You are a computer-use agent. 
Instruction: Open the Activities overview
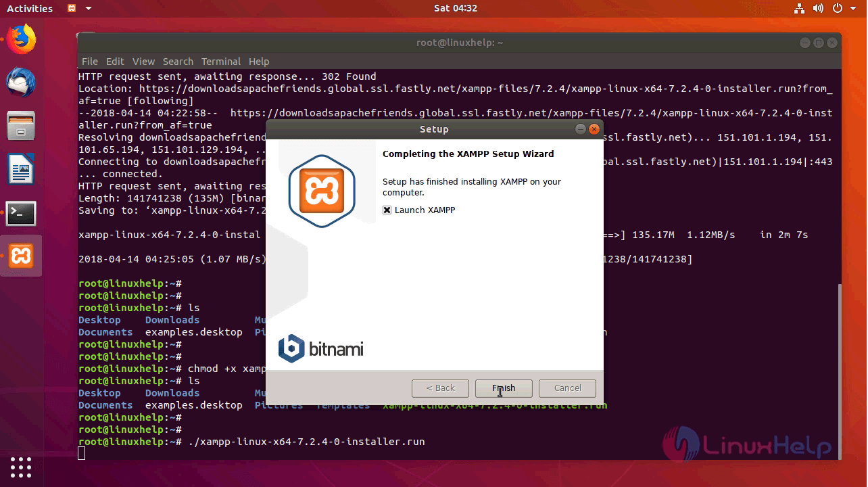(30, 9)
